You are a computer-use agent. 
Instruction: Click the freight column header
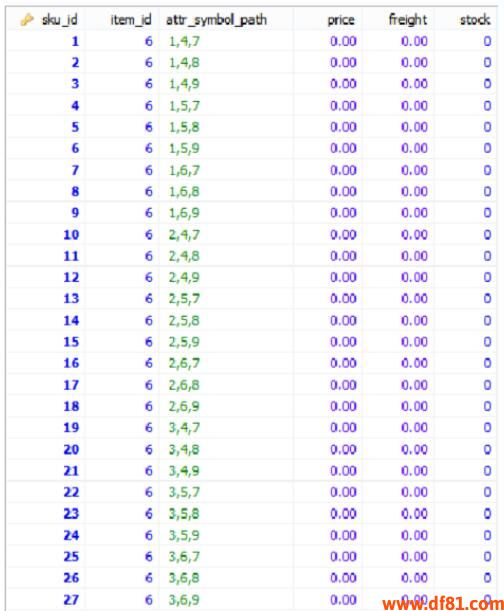click(408, 19)
